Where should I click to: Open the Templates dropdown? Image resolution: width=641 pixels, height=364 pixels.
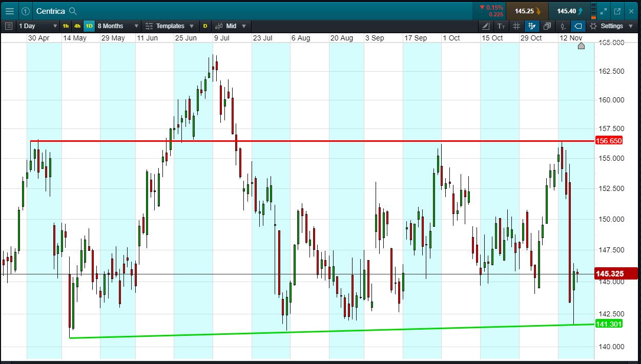[x=169, y=26]
